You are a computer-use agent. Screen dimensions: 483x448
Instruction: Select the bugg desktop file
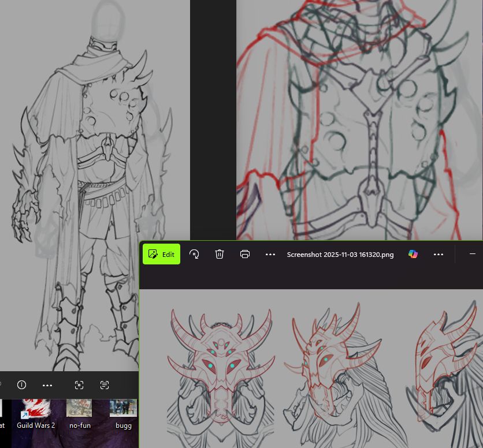click(x=124, y=415)
